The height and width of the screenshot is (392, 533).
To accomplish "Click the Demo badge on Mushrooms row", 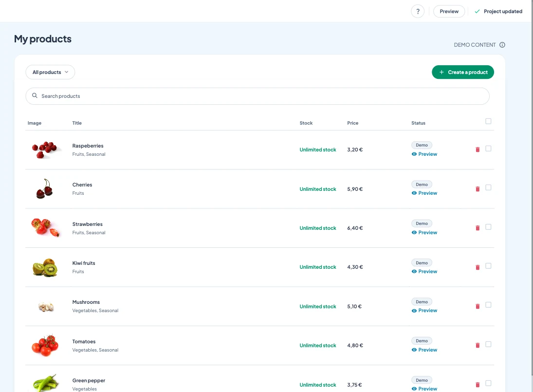I will [422, 302].
